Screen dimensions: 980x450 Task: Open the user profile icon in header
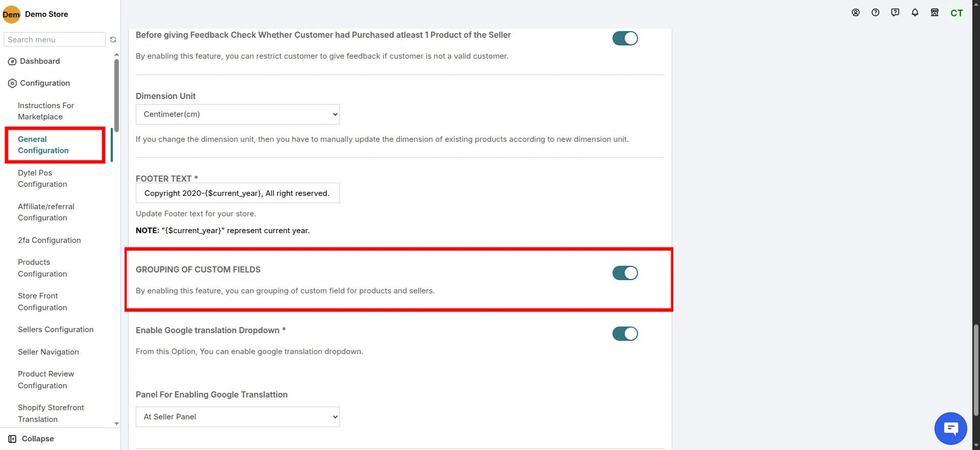tap(855, 13)
